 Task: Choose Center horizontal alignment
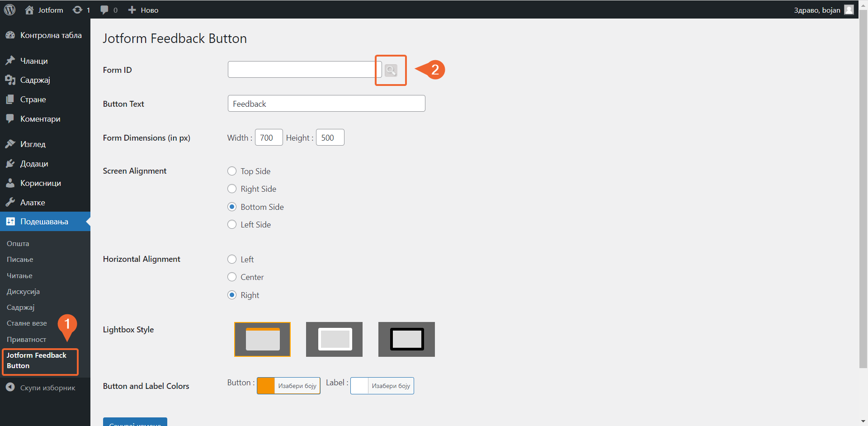(232, 277)
